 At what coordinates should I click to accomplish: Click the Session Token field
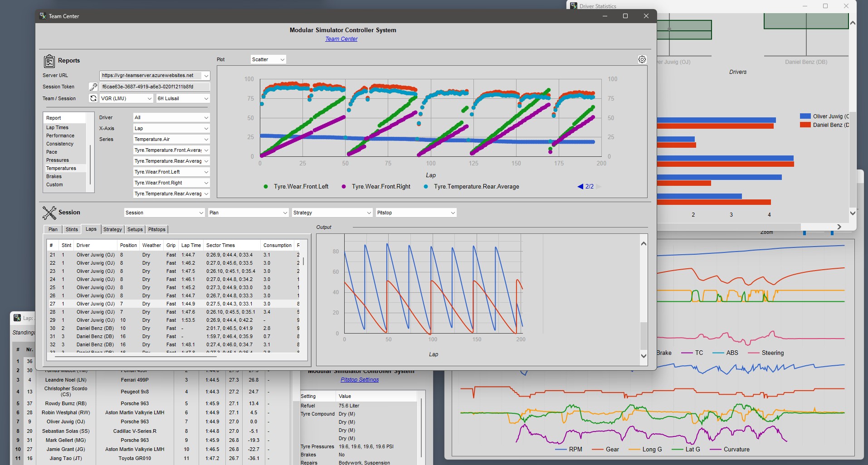[x=154, y=87]
